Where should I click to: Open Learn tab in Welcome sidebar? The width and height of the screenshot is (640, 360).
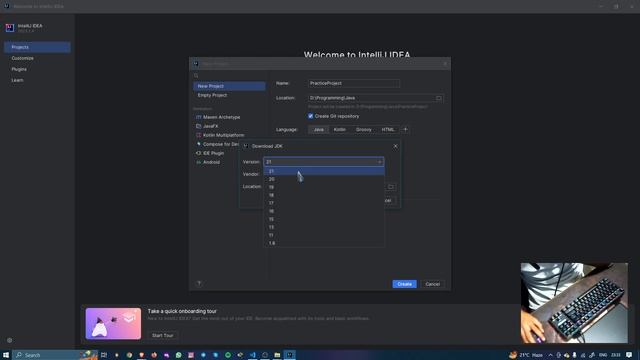pos(38,80)
